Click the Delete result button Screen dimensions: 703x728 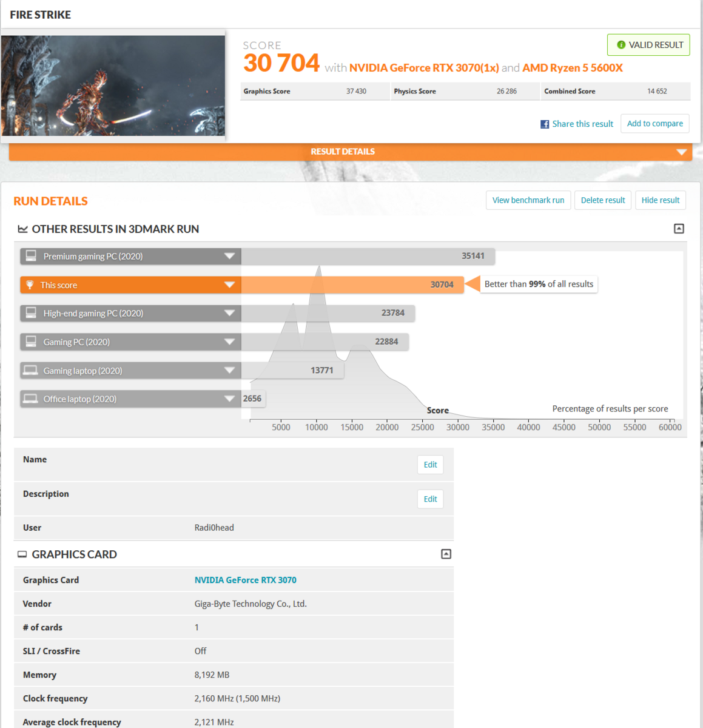tap(603, 200)
